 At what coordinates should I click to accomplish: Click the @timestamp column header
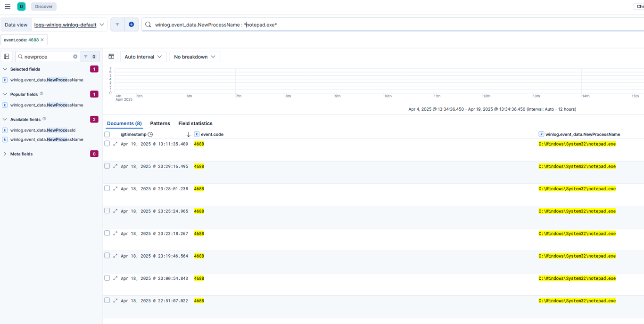pos(133,134)
